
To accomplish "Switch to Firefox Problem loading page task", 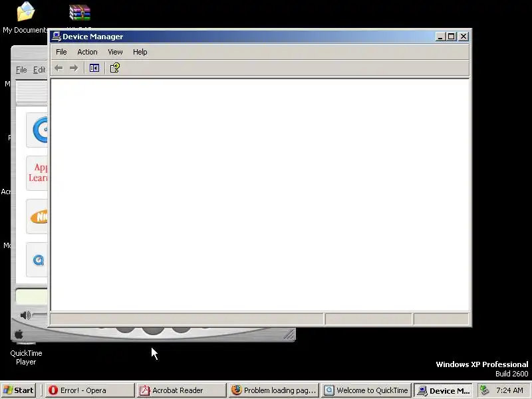I will click(x=274, y=390).
